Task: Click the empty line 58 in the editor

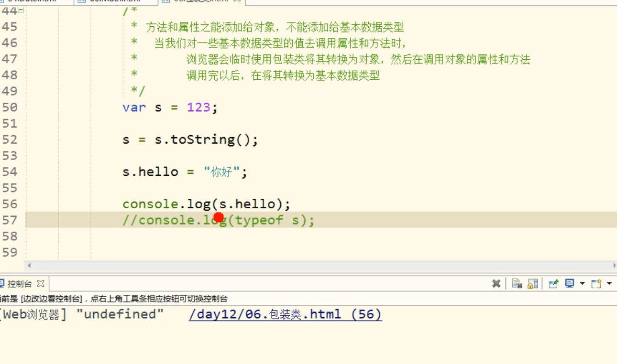Action: 320,236
